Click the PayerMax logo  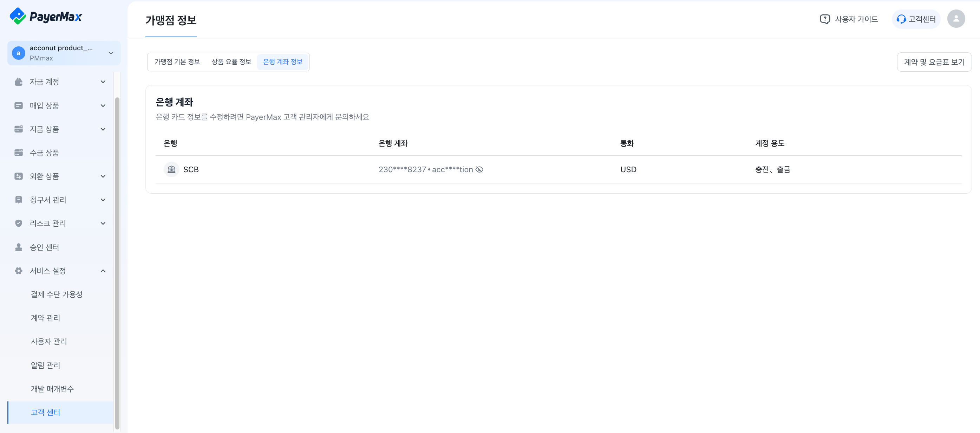click(46, 17)
